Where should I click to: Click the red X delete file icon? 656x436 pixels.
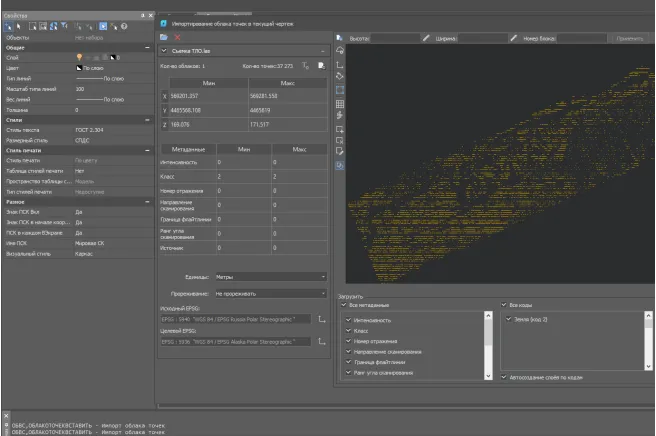point(177,36)
